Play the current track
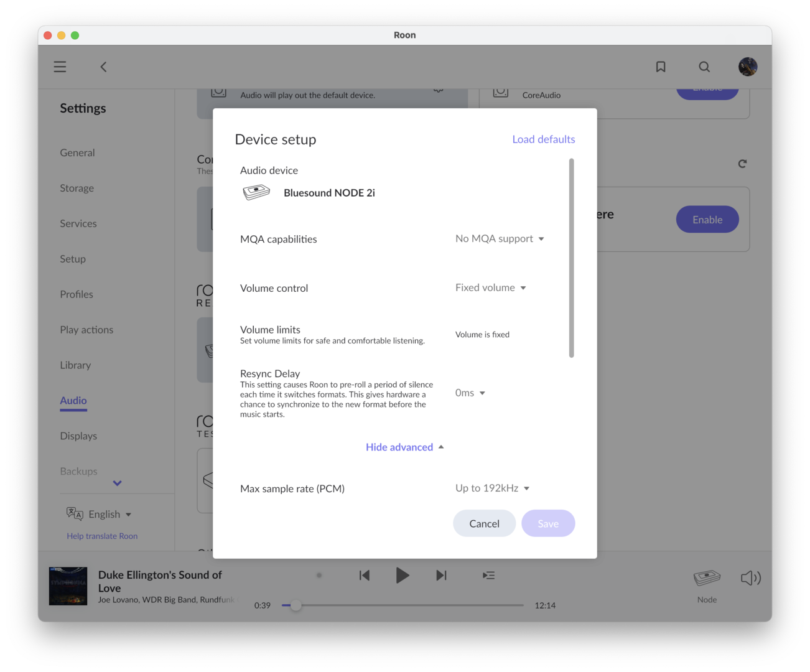The height and width of the screenshot is (672, 810). [403, 576]
